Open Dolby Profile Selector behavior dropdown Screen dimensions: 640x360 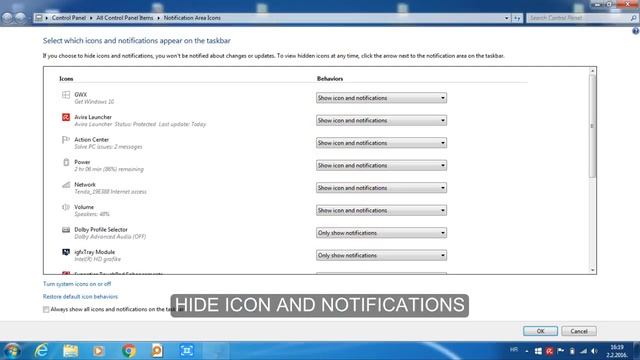tap(381, 233)
